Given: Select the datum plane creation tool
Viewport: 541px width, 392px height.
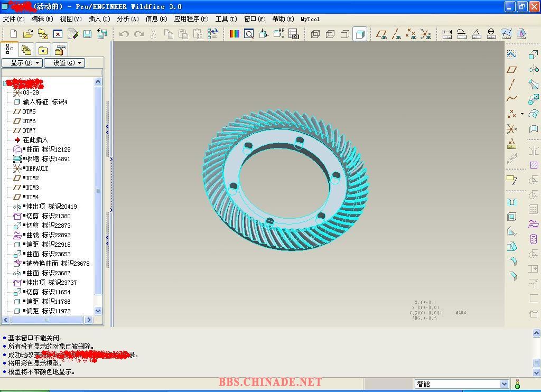Looking at the screenshot, I should pyautogui.click(x=511, y=69).
